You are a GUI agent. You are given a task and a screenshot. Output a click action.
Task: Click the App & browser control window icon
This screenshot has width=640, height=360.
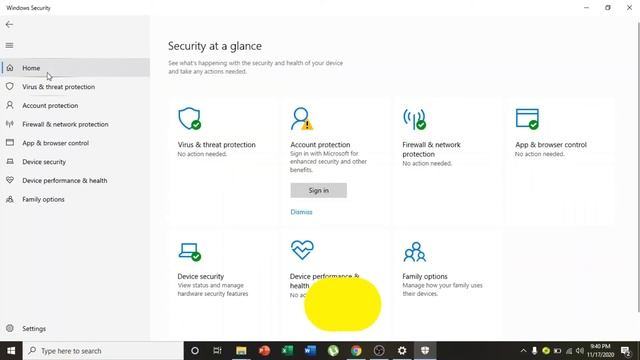click(x=527, y=119)
